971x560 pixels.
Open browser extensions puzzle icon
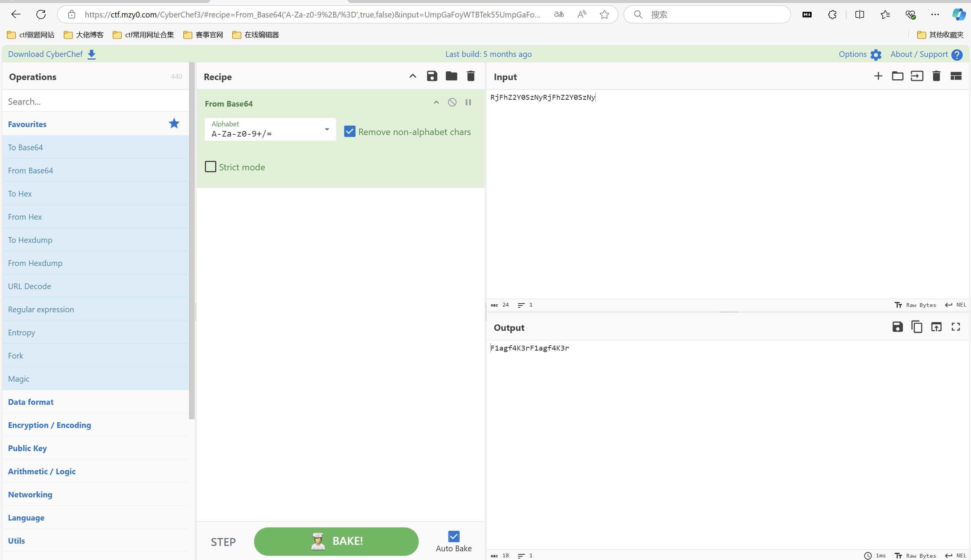[x=832, y=15]
